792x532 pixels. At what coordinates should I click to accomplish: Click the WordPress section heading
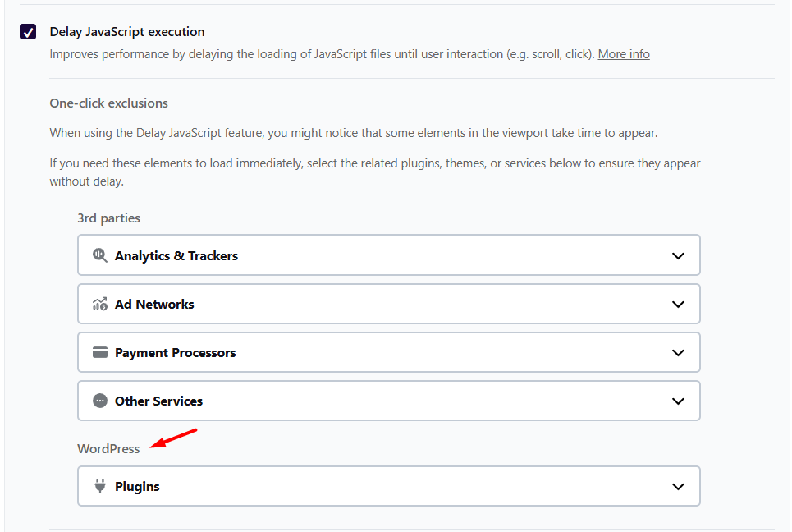coord(108,448)
